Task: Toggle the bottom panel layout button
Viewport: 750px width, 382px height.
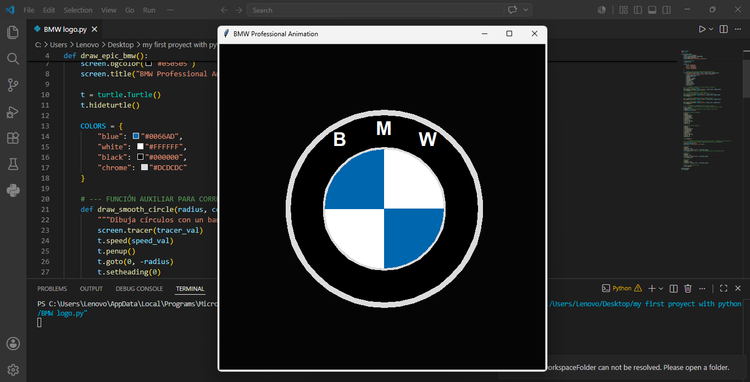Action: (x=652, y=10)
